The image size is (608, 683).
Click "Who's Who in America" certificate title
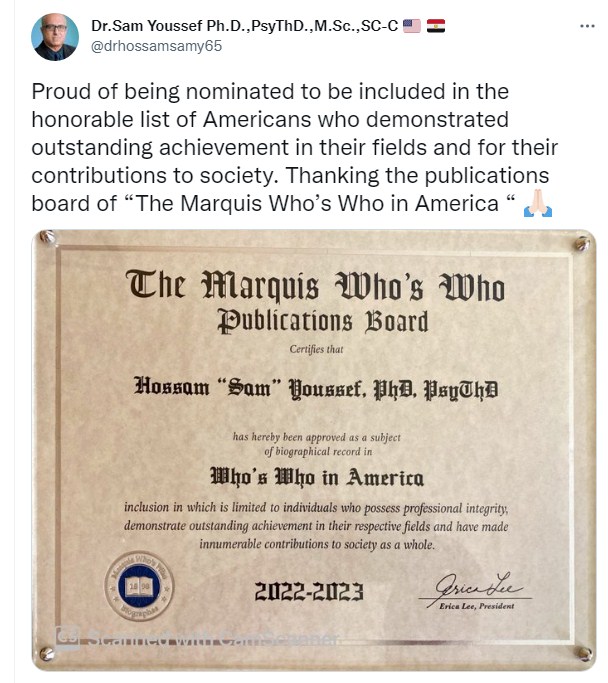316,474
